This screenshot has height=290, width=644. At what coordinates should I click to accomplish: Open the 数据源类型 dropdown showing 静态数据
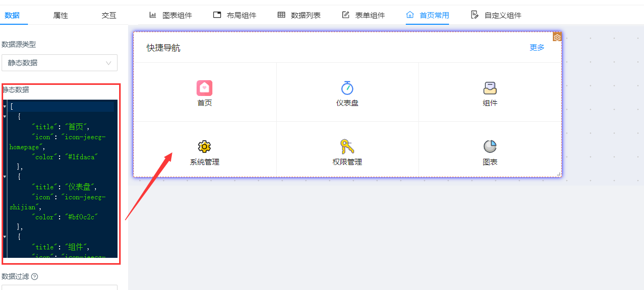tap(60, 63)
